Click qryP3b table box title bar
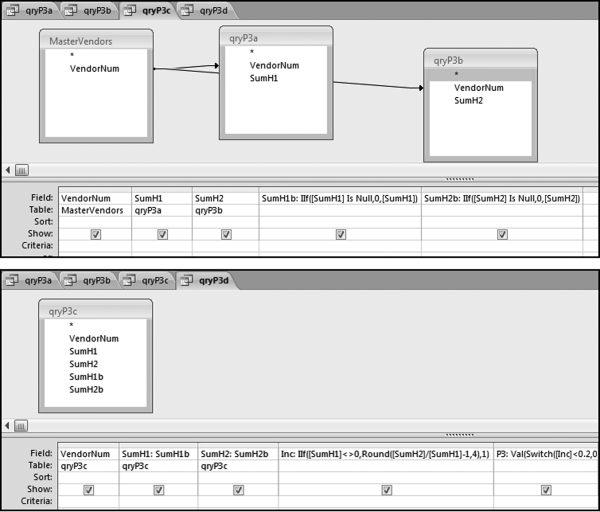Viewport: 600px width, 512px height. [x=480, y=60]
